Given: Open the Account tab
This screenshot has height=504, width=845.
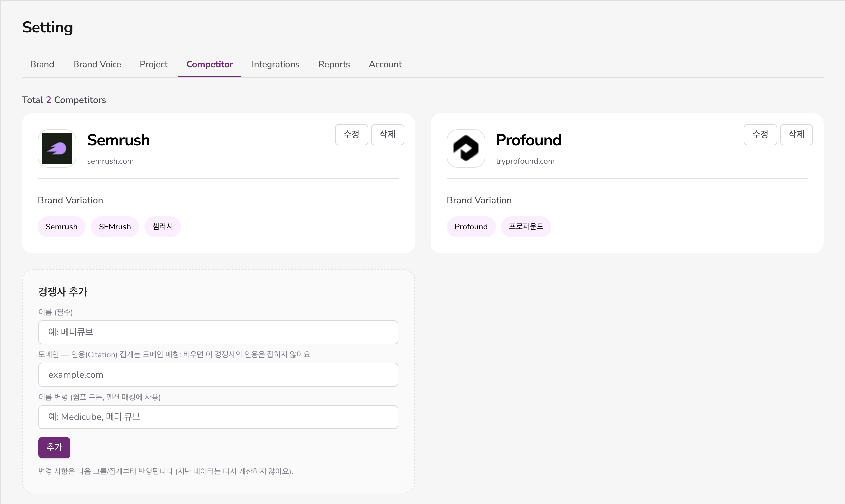Looking at the screenshot, I should tap(385, 64).
